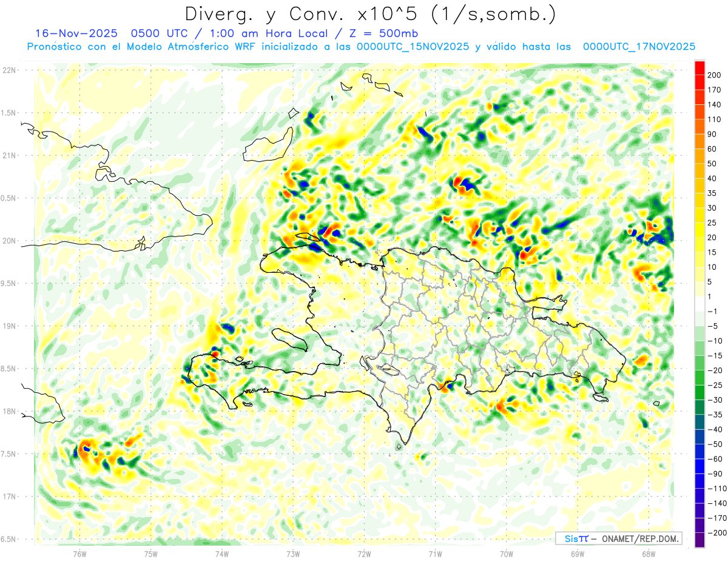Click the colorbar value -10
This screenshot has height=562, width=728.
[x=715, y=341]
